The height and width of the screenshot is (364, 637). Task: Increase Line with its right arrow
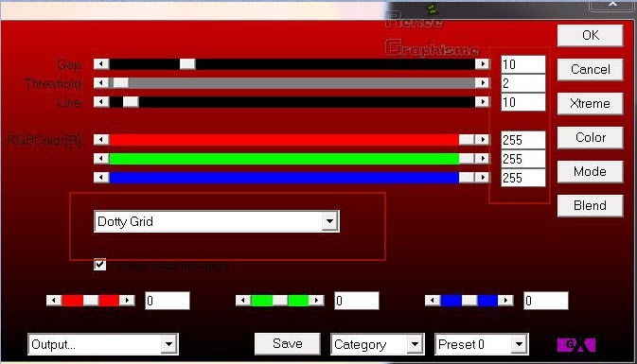tap(482, 101)
